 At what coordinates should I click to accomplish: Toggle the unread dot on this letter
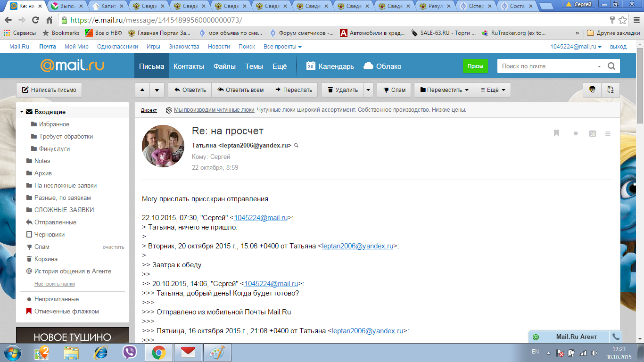pos(576,134)
